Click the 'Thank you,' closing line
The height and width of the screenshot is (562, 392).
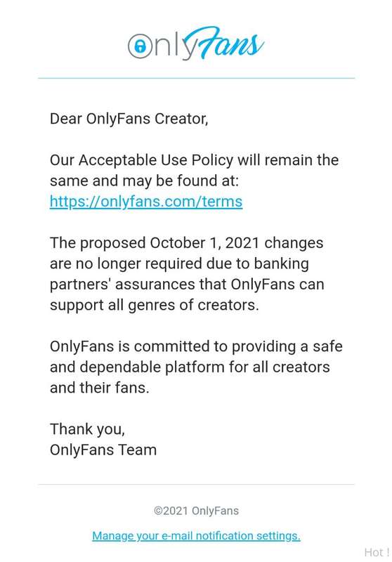click(x=87, y=429)
